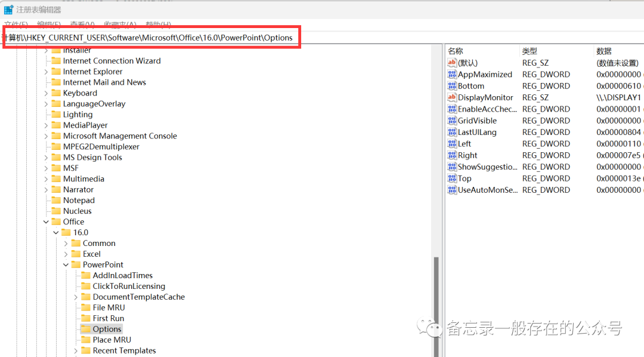Select the Narrator tree item label
The image size is (644, 357).
coord(78,189)
